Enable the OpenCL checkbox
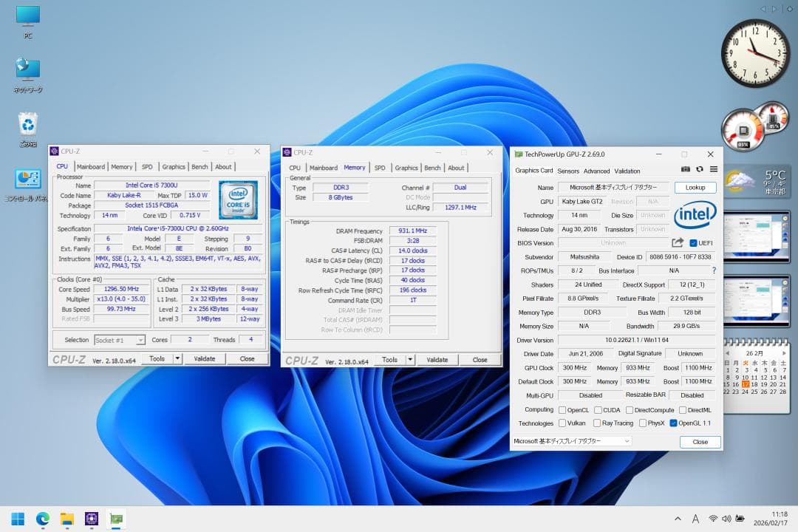Screen dimensions: 798x532 pos(562,410)
